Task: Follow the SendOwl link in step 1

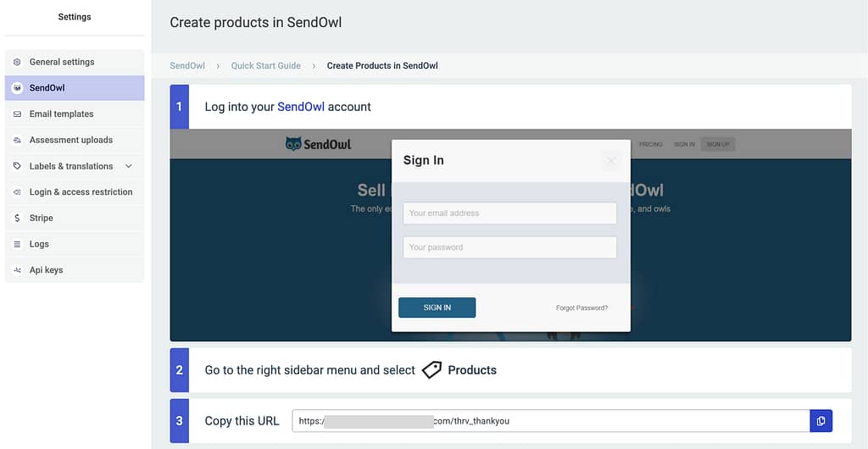Action: [x=301, y=107]
